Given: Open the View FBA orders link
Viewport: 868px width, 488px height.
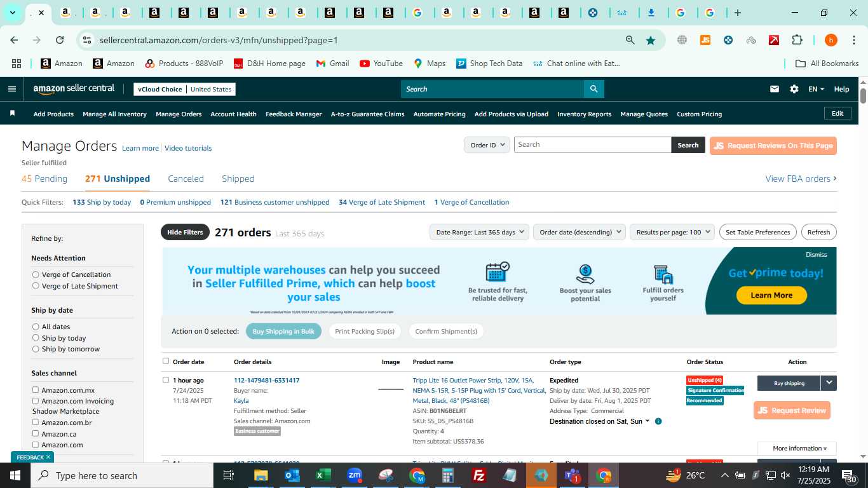Looking at the screenshot, I should click(801, 179).
